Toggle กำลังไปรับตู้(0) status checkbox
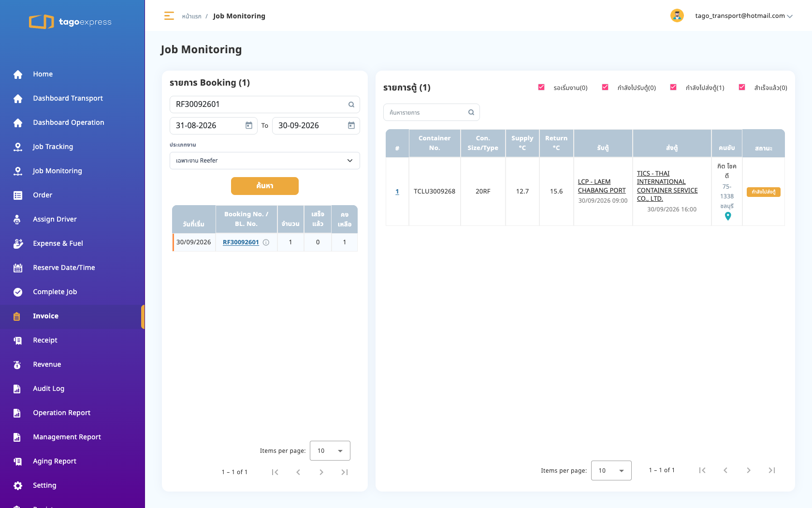 (605, 87)
